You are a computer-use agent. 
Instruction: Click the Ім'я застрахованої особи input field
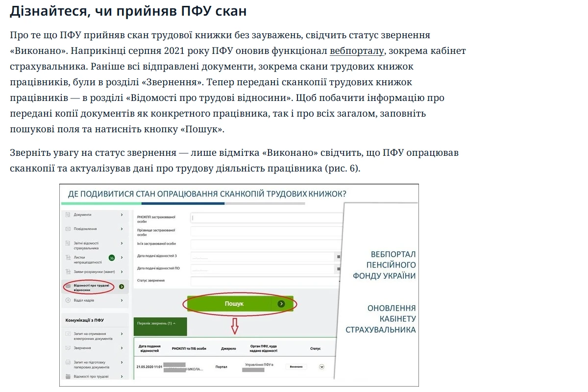pos(266,244)
